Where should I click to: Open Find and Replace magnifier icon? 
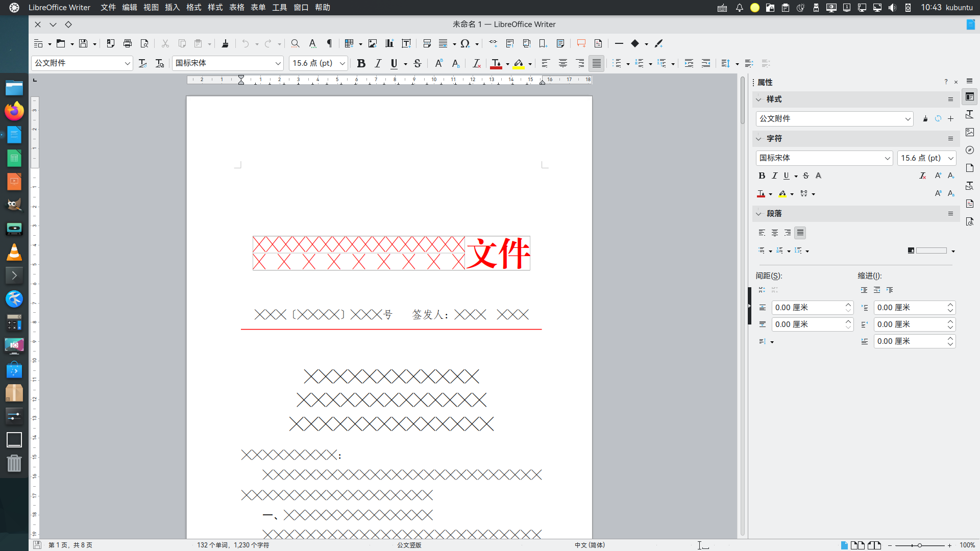(295, 43)
